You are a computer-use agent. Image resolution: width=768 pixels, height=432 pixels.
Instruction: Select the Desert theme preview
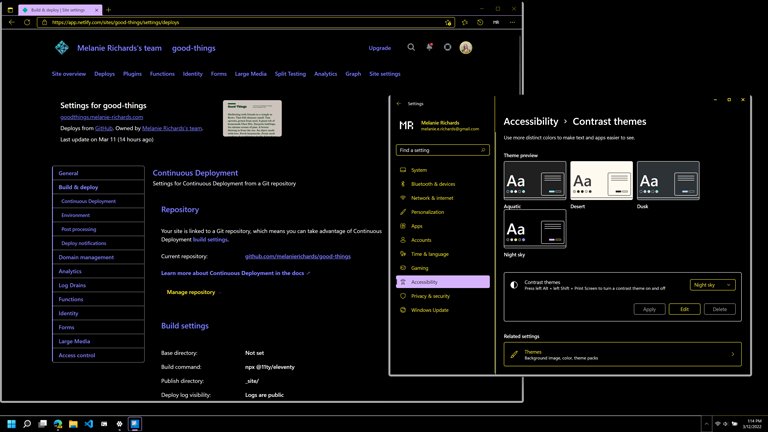(601, 180)
